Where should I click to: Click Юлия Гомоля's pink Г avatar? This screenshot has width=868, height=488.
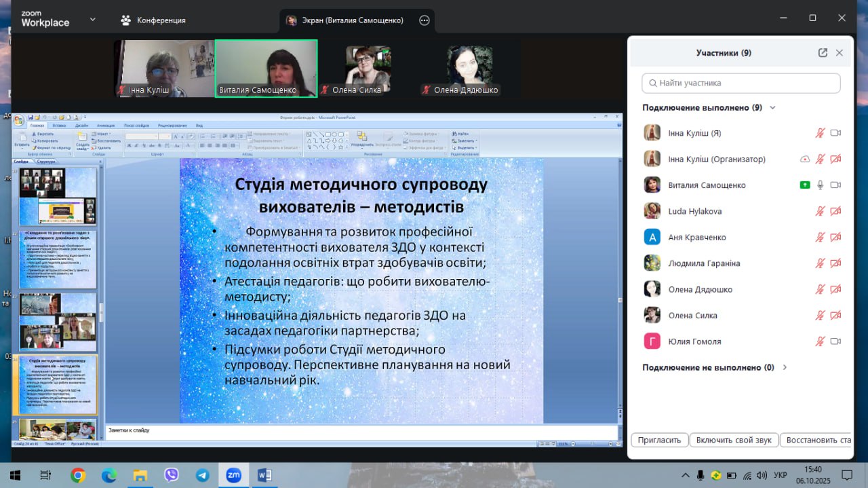652,341
